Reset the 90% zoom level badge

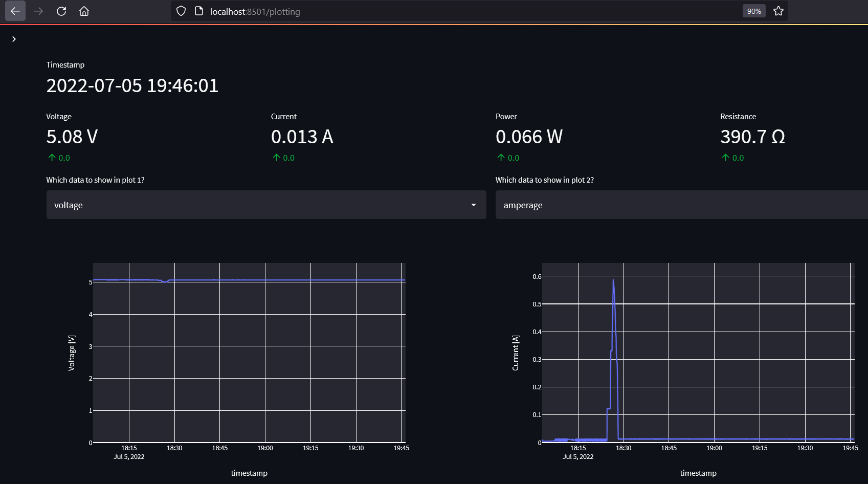754,11
